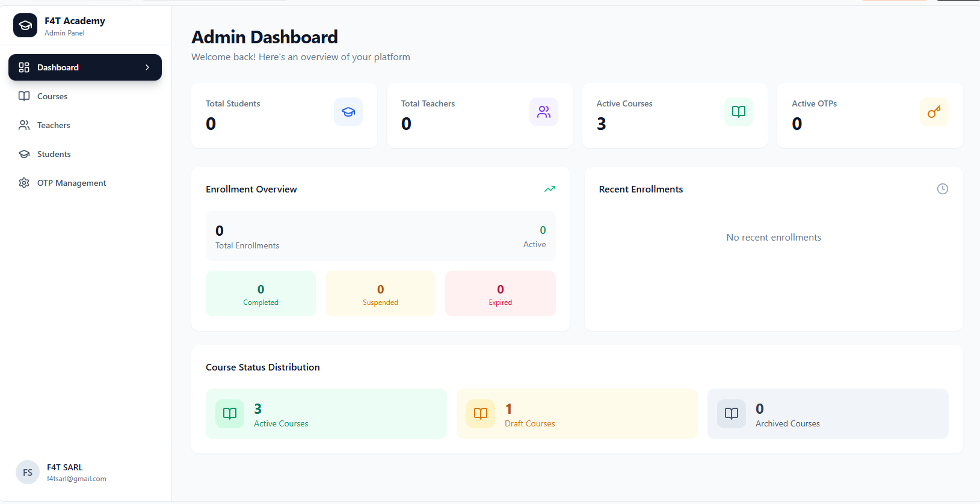Image resolution: width=980 pixels, height=504 pixels.
Task: Click the Teachers people icon in sidebar
Action: pos(24,125)
